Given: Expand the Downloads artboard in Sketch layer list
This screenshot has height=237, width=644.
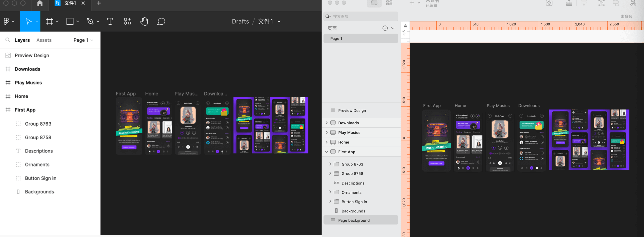Looking at the screenshot, I should 327,123.
